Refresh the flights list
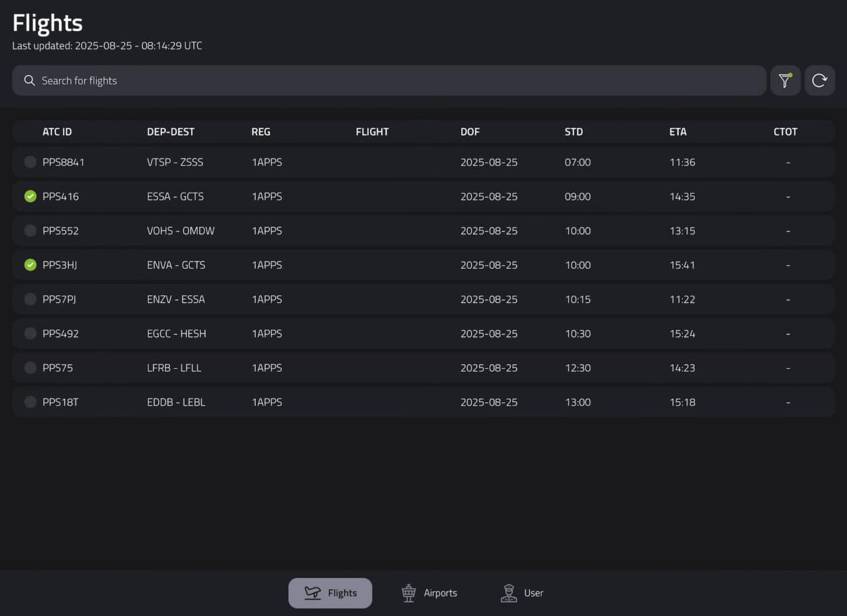Viewport: 847px width, 616px height. (x=820, y=80)
